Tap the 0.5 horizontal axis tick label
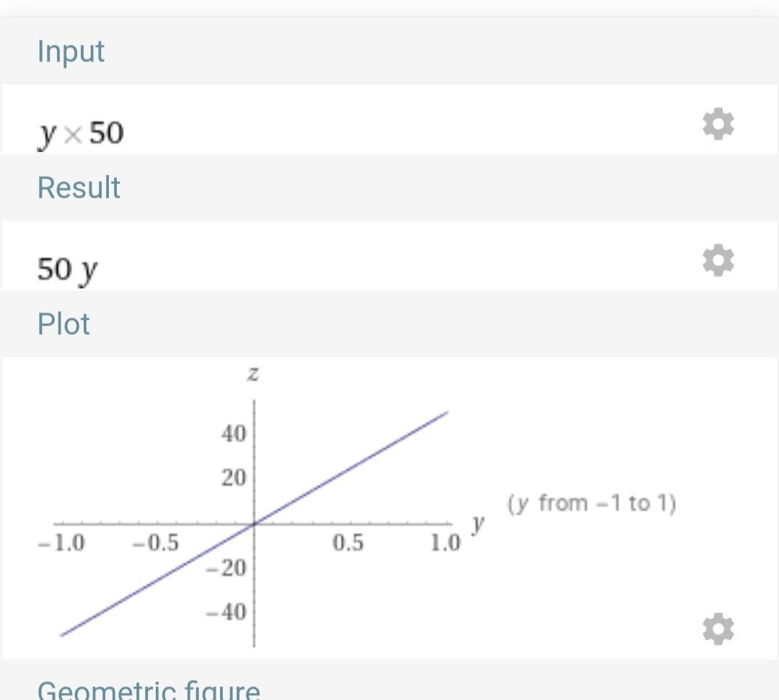The width and height of the screenshot is (779, 700). [x=348, y=543]
